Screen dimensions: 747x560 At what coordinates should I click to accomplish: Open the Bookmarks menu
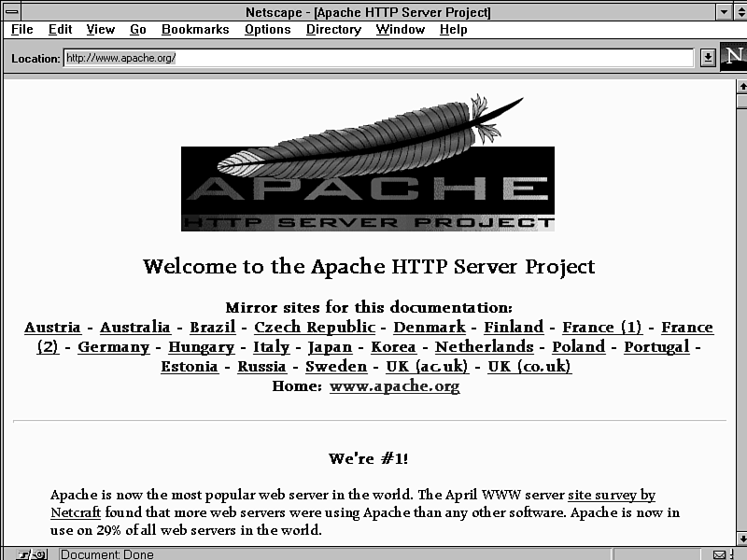coord(195,30)
